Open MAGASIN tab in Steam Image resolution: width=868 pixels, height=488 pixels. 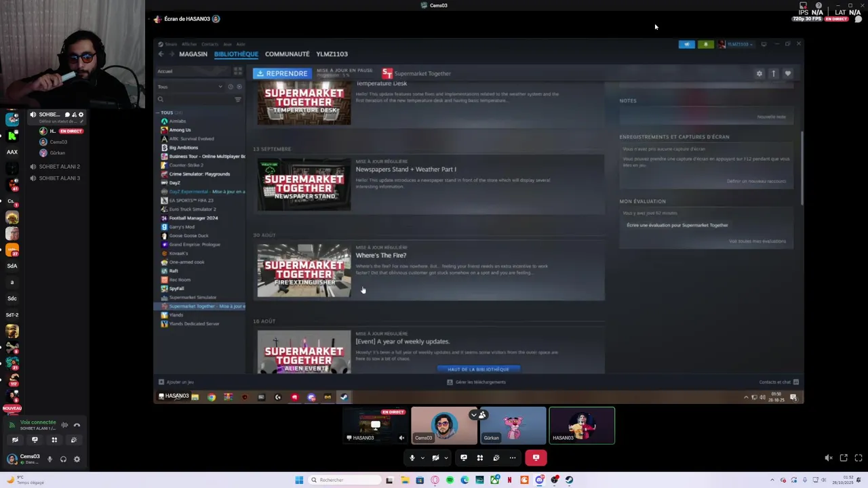coord(193,54)
